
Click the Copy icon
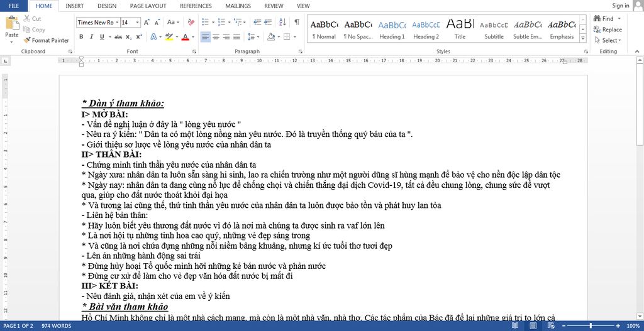coord(26,30)
